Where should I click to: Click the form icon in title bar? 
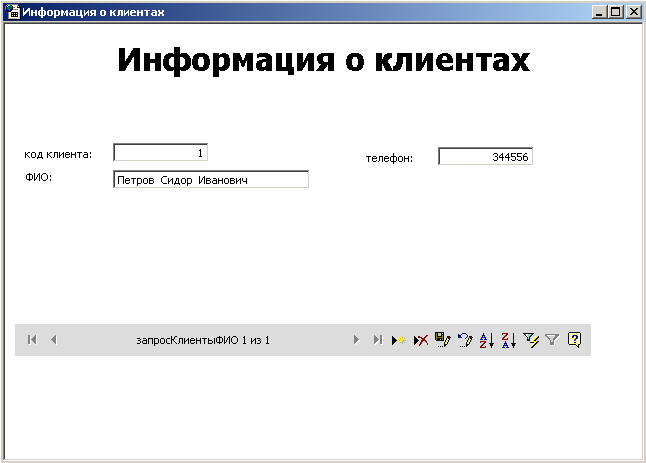coord(12,12)
